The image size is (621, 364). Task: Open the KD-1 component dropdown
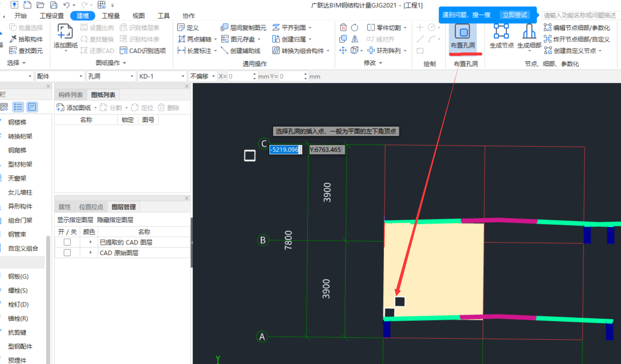[162, 76]
